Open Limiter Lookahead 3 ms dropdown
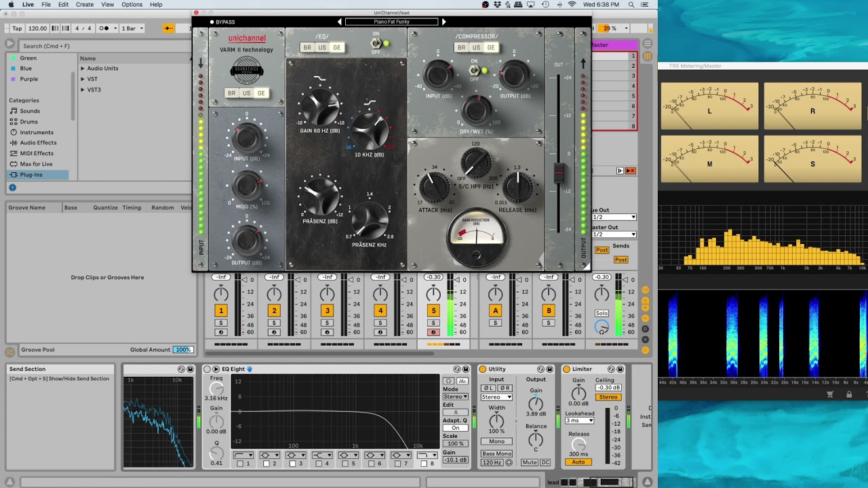Screen dimensions: 868x488 (579, 421)
